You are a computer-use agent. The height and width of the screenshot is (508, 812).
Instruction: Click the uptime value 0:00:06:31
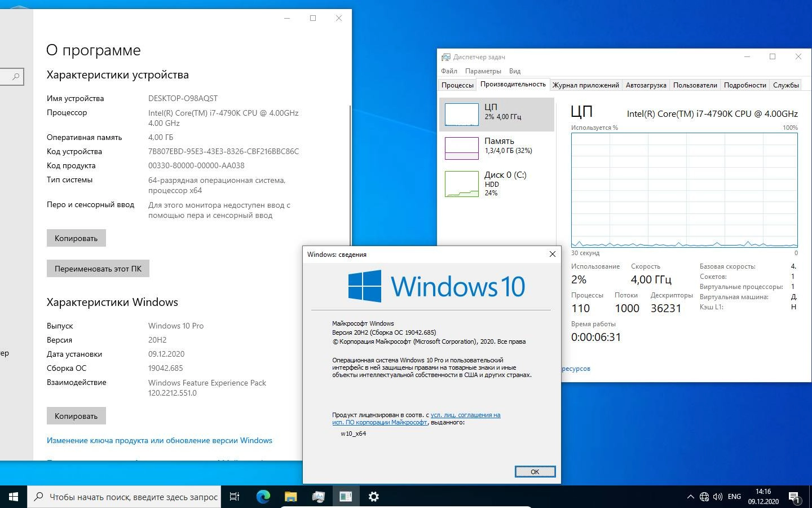pos(596,337)
